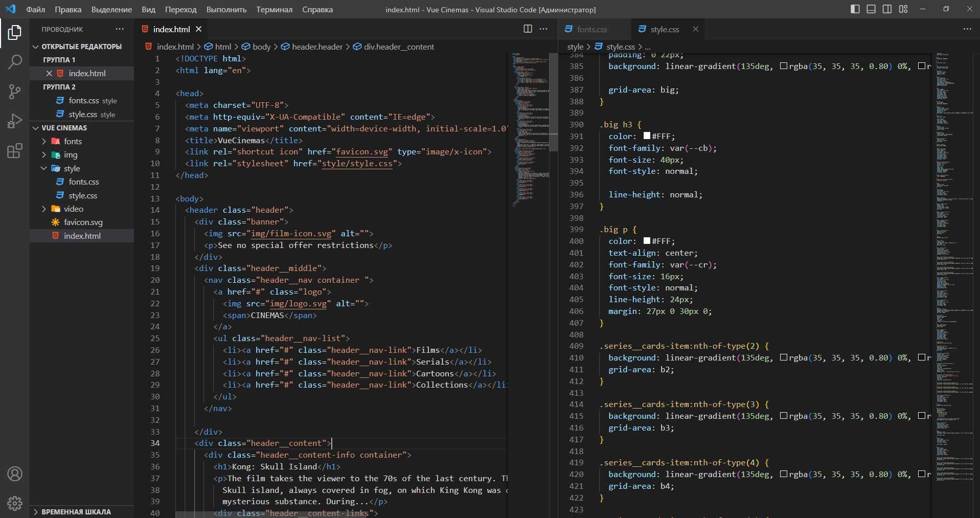
Task: Click the index.html vertical scrollbar
Action: [x=554, y=102]
